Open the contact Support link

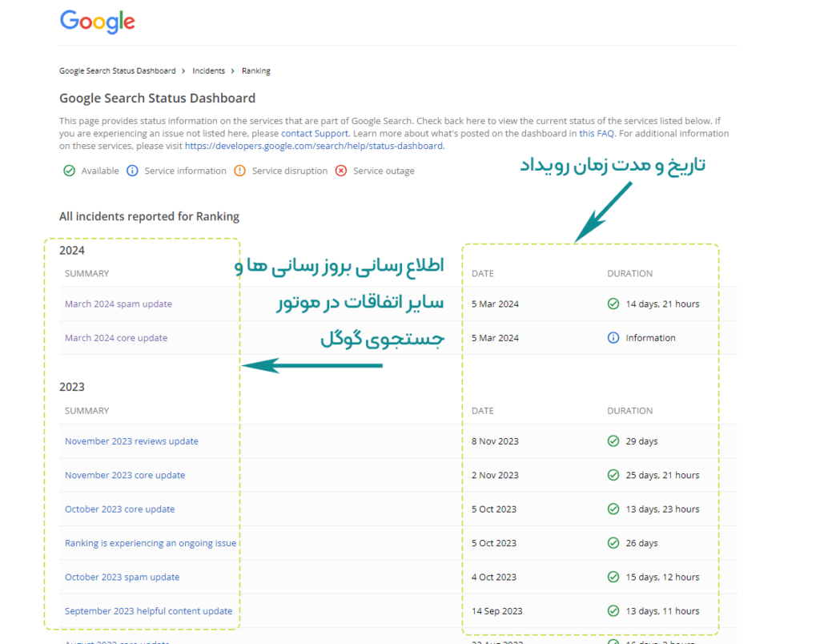click(x=314, y=134)
